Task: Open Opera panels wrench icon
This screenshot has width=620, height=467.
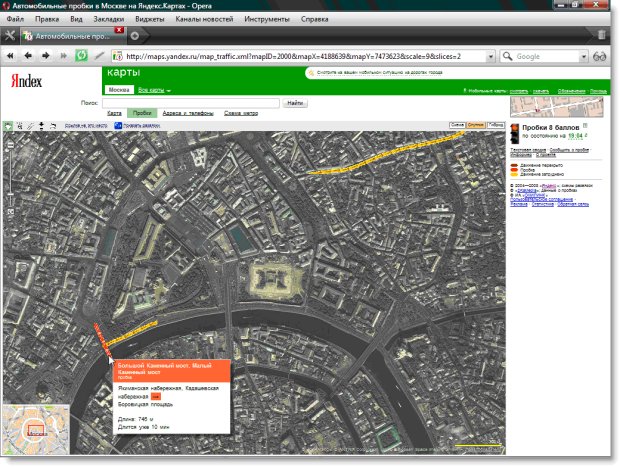Action: (x=9, y=36)
